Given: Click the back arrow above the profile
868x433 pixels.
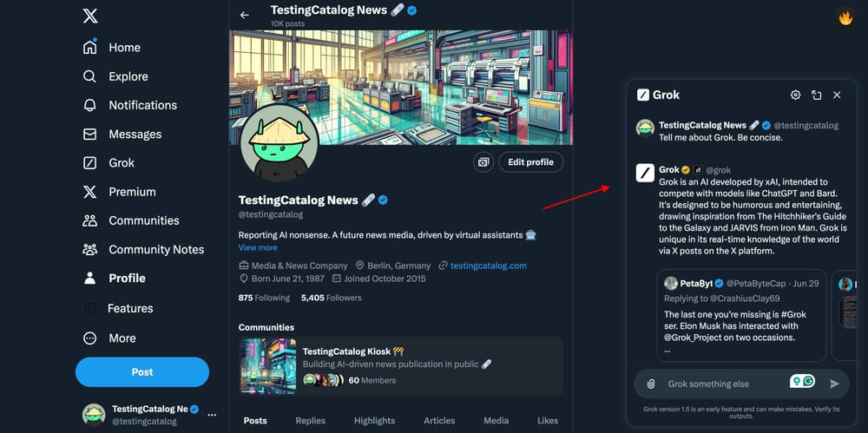Looking at the screenshot, I should 245,15.
